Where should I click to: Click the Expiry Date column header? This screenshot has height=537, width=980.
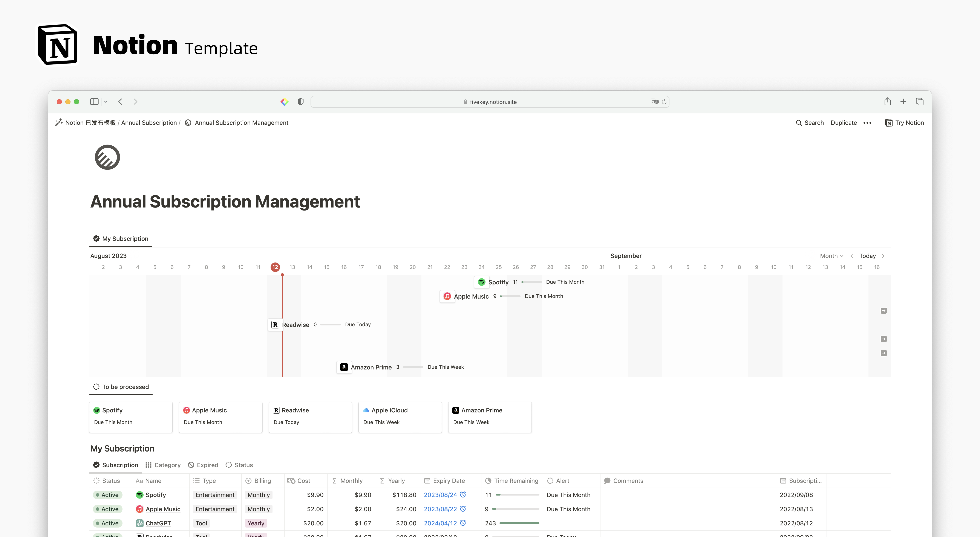[x=450, y=481]
